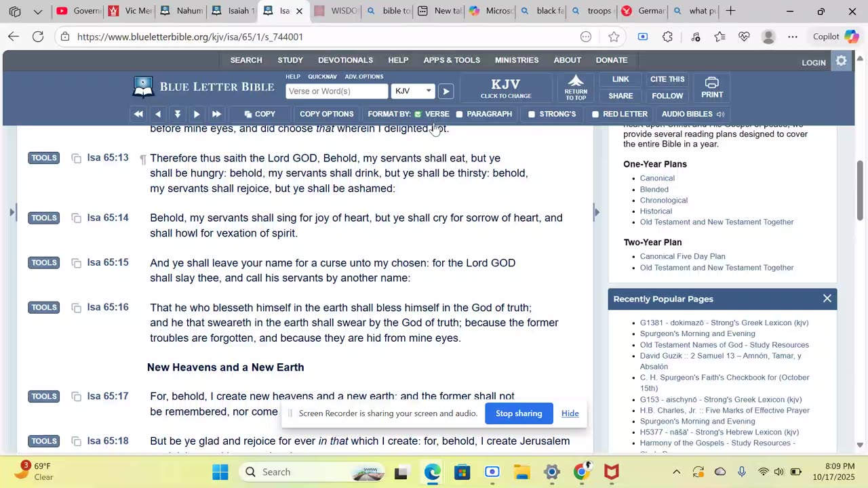Collapse right sidebar arrow handle
Image resolution: width=868 pixels, height=488 pixels.
pyautogui.click(x=596, y=212)
